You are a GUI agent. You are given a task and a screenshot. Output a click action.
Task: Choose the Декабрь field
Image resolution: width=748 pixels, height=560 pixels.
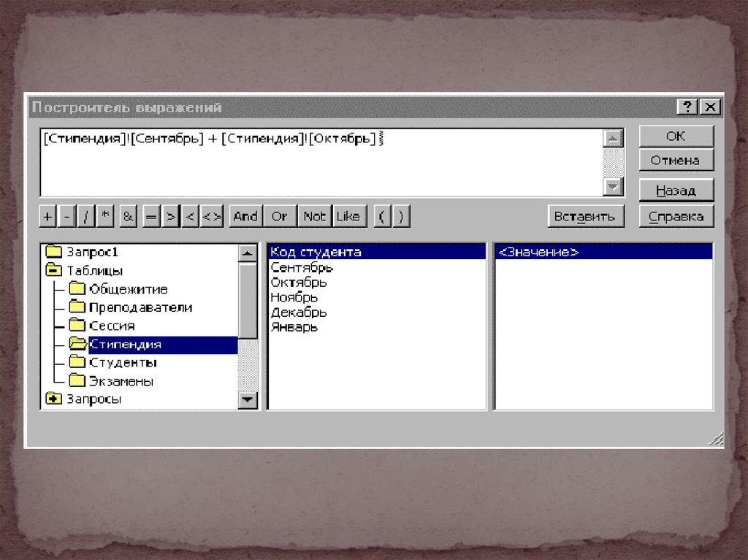(x=299, y=312)
